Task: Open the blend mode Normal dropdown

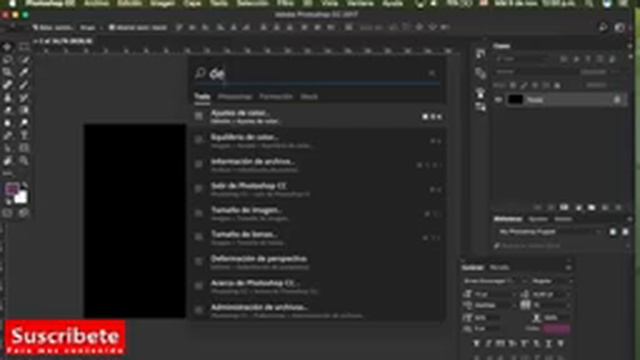Action: (x=536, y=72)
